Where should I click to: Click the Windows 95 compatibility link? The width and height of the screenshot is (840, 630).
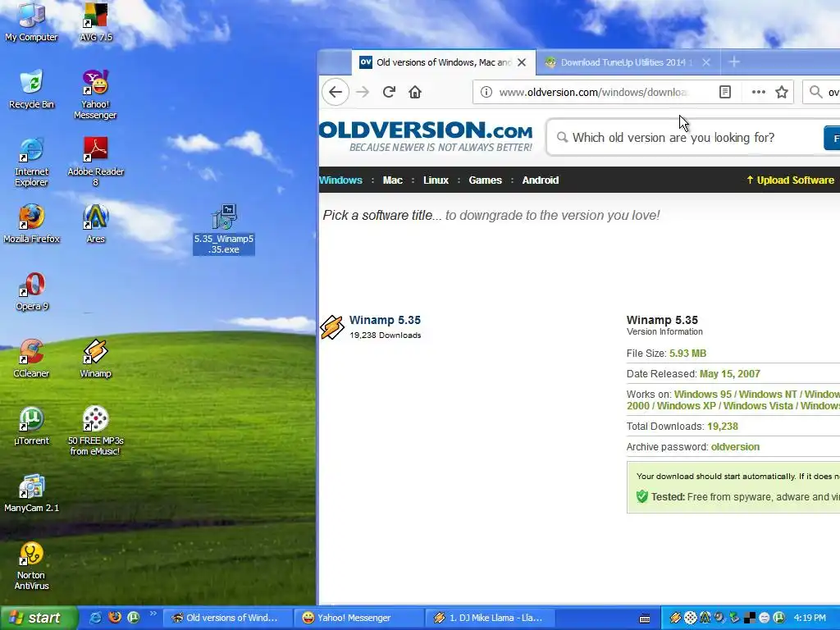click(702, 395)
